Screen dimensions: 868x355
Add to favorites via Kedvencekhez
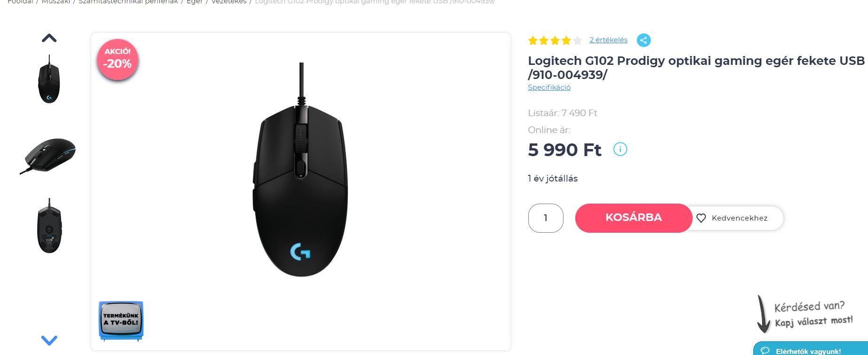739,218
